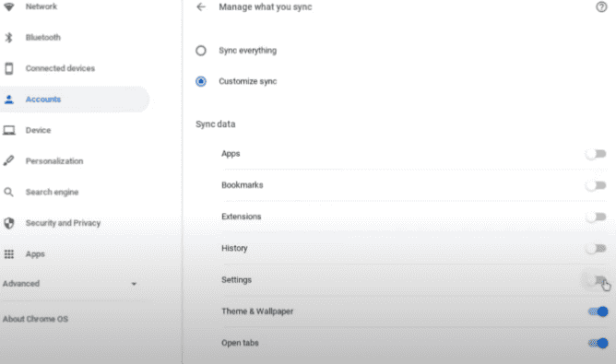
Task: Click the Apps grid icon in sidebar
Action: 8,254
